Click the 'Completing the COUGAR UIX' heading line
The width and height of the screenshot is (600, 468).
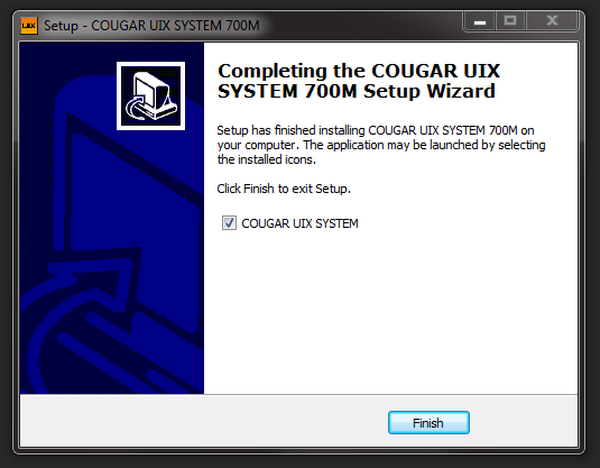[359, 71]
